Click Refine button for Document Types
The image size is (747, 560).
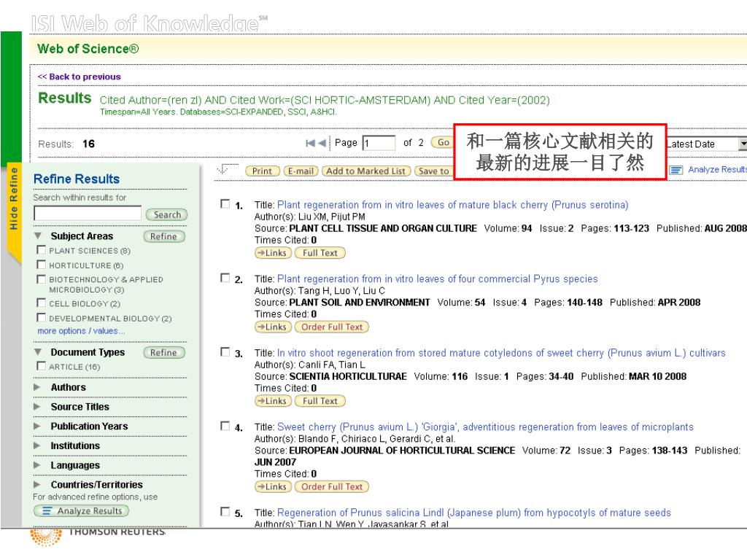click(x=164, y=353)
